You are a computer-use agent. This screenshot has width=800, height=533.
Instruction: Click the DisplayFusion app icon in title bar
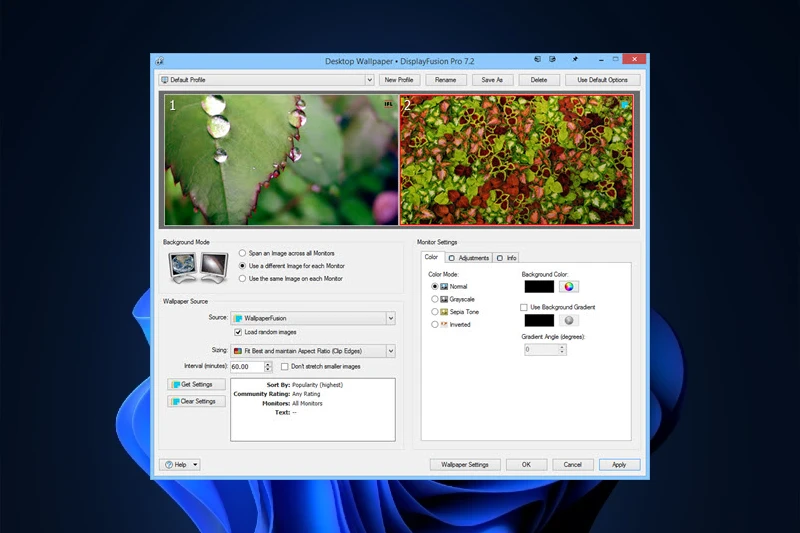tap(160, 61)
